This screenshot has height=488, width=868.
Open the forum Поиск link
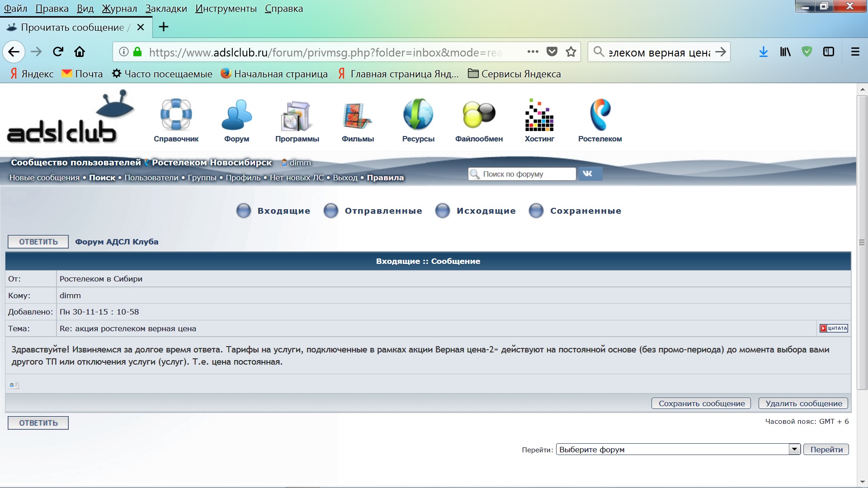102,178
